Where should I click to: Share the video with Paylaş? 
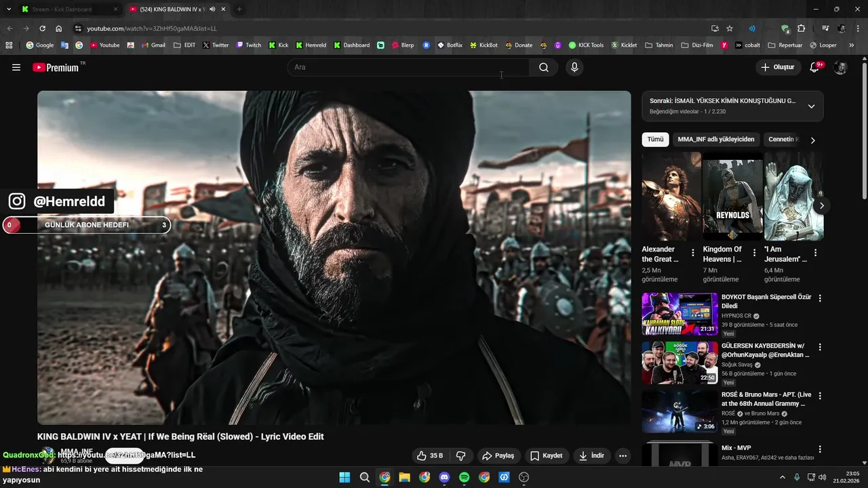coord(498,455)
